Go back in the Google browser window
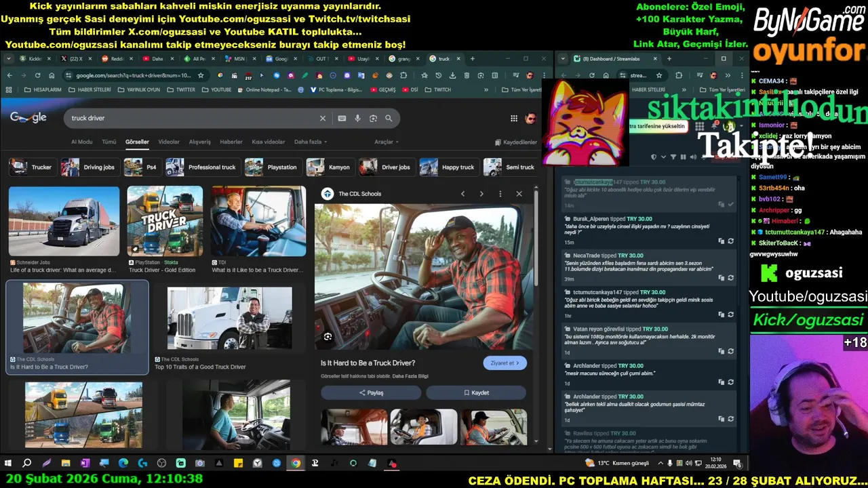 [9, 75]
